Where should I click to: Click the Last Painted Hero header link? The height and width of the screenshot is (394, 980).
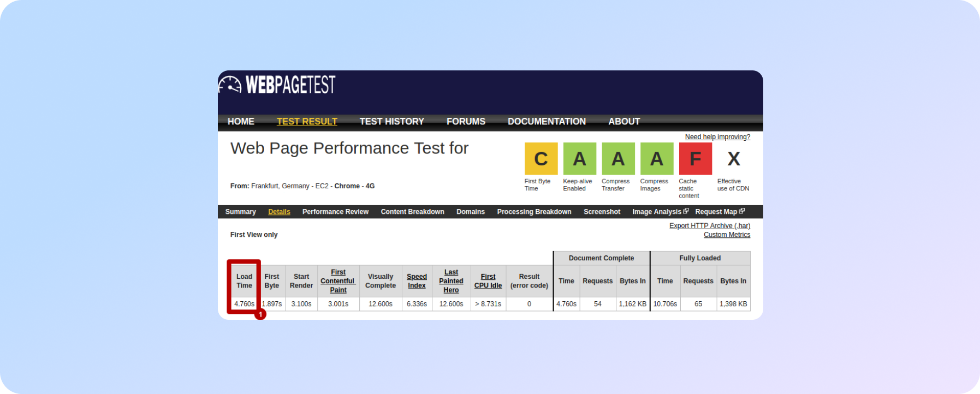pos(451,281)
